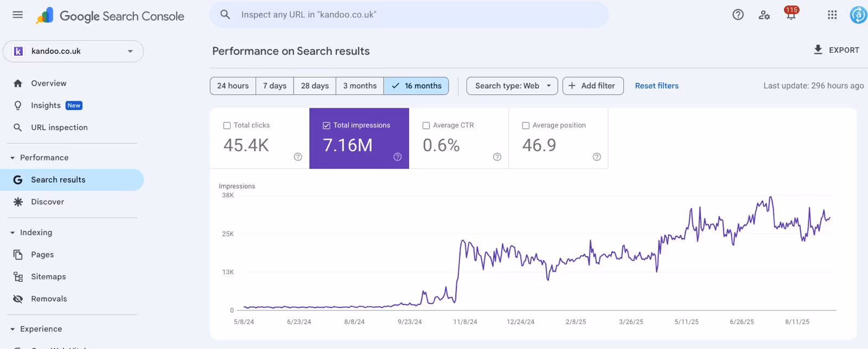Open the Google apps grid
The height and width of the screenshot is (349, 868).
coord(832,15)
